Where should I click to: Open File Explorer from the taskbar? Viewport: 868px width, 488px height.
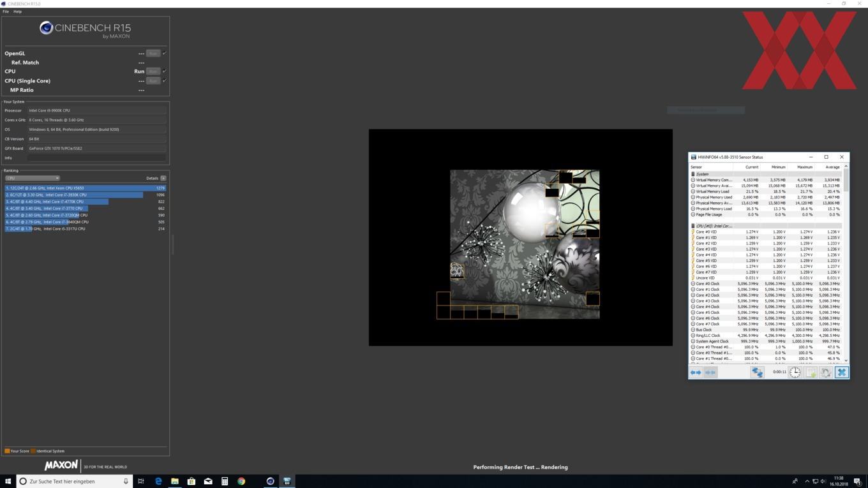(x=174, y=481)
